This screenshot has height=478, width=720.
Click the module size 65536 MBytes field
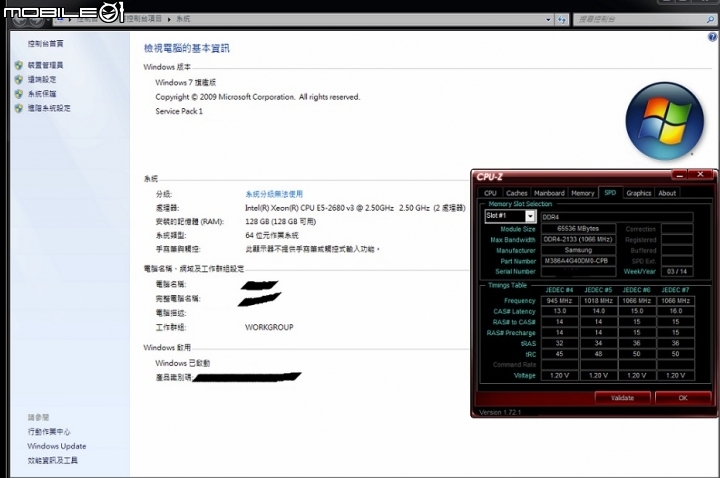click(x=578, y=229)
